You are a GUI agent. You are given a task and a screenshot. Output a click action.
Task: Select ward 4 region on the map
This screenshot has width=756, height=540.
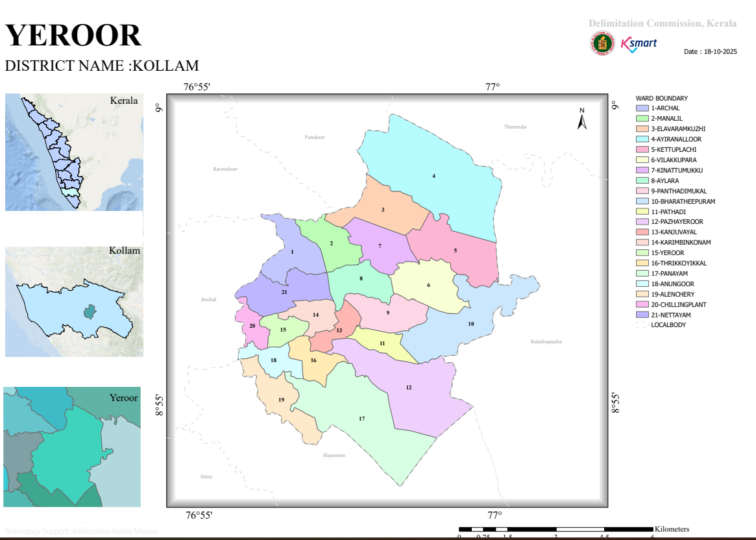434,176
